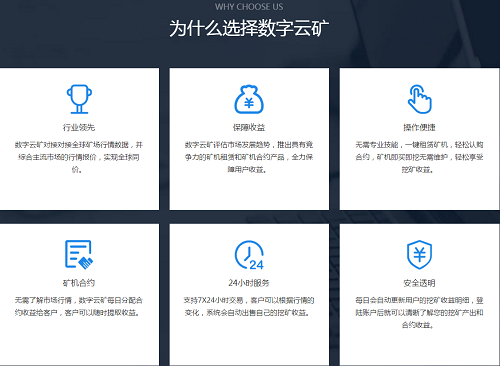
Task: Select the 保障收益 card title
Action: coord(249,127)
